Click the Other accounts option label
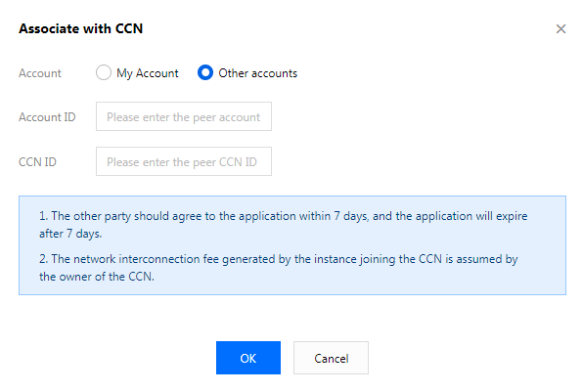 (257, 73)
